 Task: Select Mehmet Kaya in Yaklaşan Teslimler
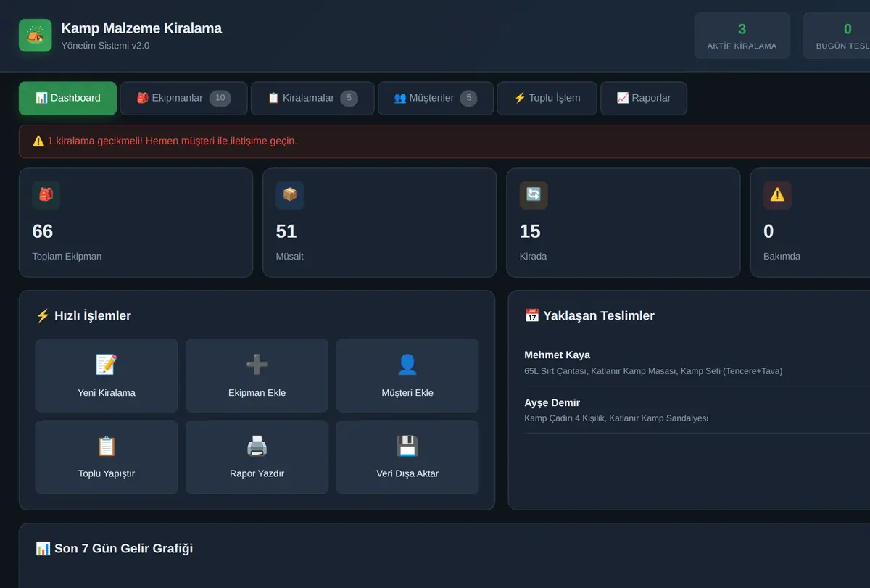(557, 355)
